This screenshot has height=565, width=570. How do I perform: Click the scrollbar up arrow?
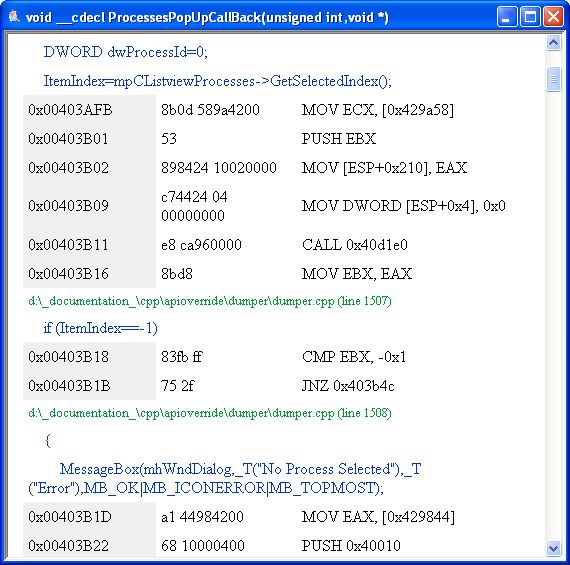pyautogui.click(x=553, y=43)
